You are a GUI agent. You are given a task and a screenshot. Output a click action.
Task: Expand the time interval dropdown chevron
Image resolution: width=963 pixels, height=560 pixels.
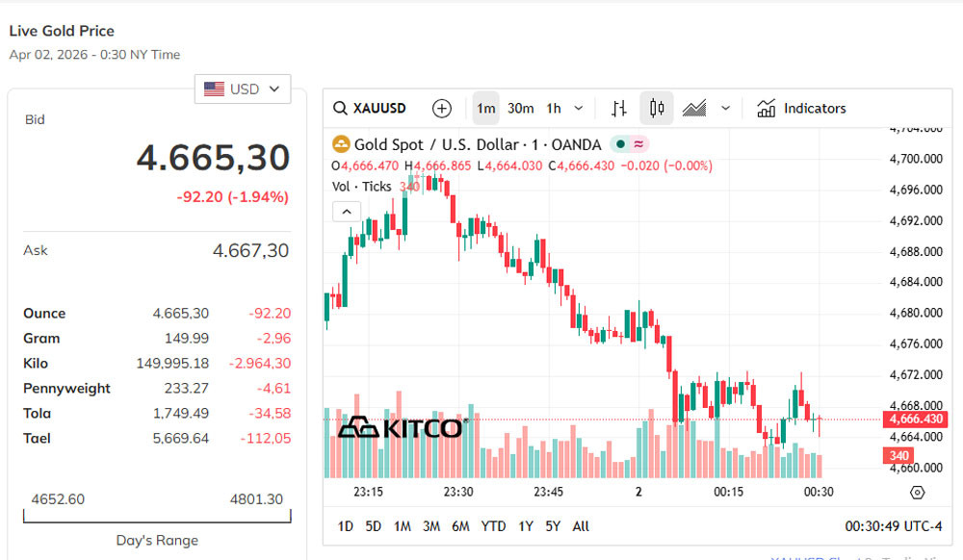click(x=579, y=109)
